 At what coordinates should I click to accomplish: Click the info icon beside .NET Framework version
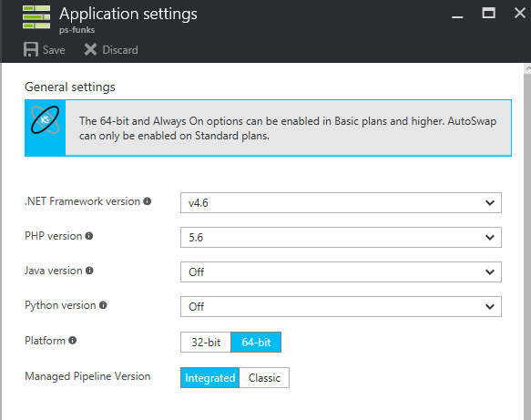147,201
